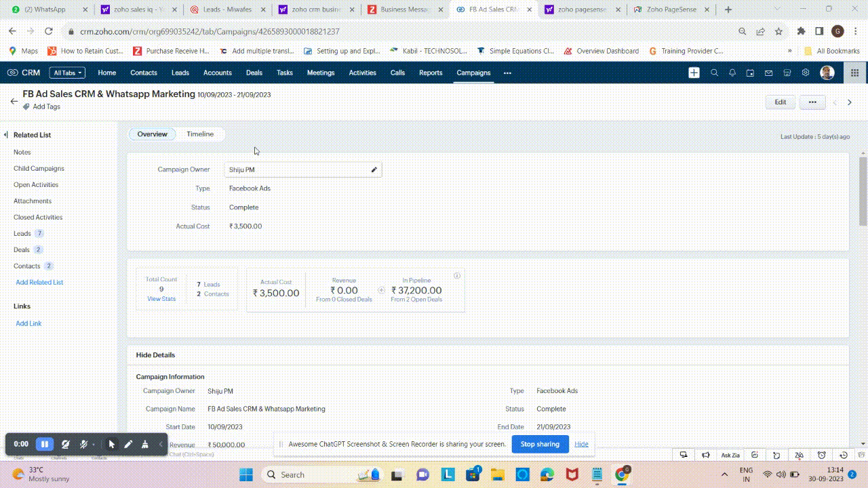Screen dimensions: 868x488
Task: Click Stop sharing button
Action: click(x=540, y=444)
